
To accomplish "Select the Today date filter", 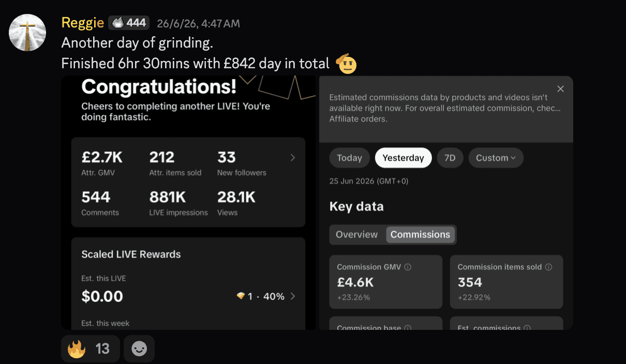I will pos(349,158).
